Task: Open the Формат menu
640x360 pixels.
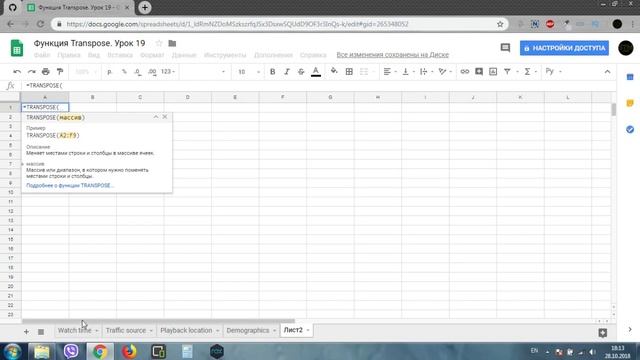Action: pos(152,55)
